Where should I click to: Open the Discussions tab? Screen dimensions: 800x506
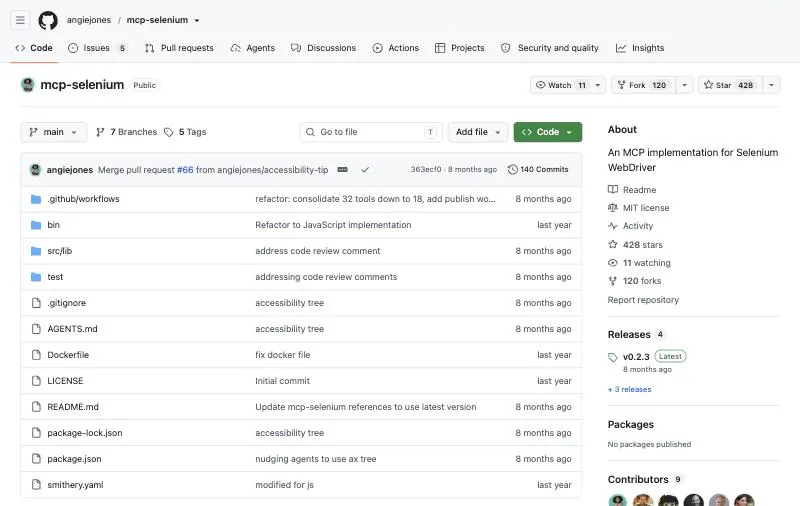[x=323, y=48]
